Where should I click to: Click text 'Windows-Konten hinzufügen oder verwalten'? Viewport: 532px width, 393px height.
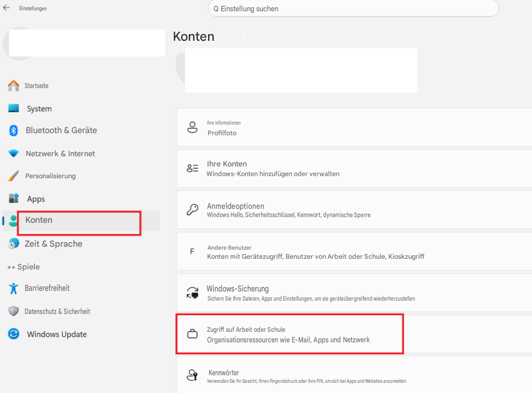click(x=273, y=174)
